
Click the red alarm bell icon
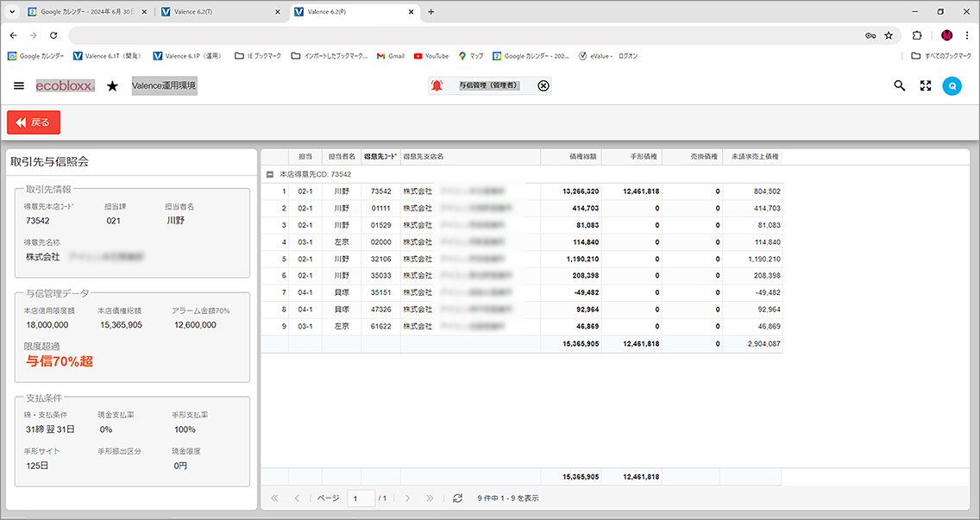tap(437, 85)
